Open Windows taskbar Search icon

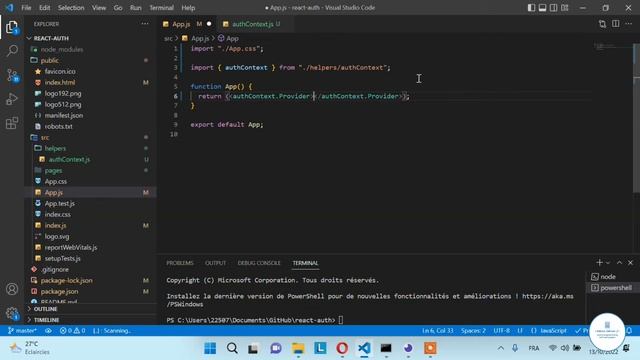tap(232, 348)
